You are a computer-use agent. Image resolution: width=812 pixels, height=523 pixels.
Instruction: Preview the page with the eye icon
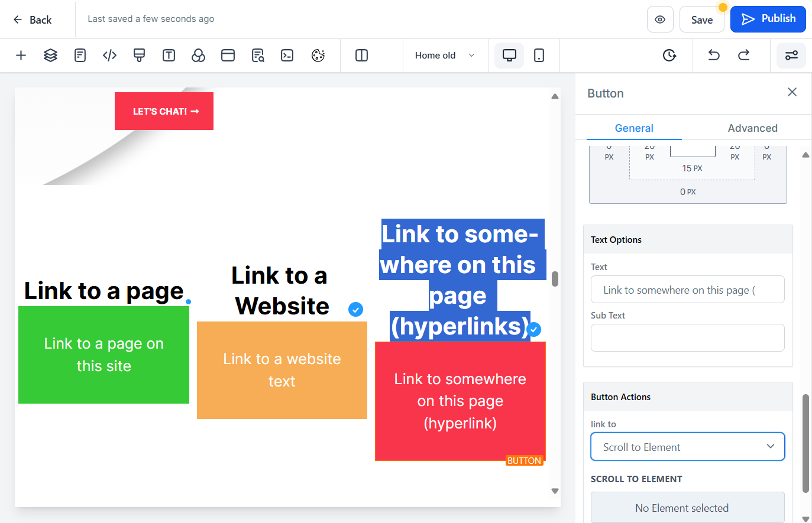click(660, 20)
